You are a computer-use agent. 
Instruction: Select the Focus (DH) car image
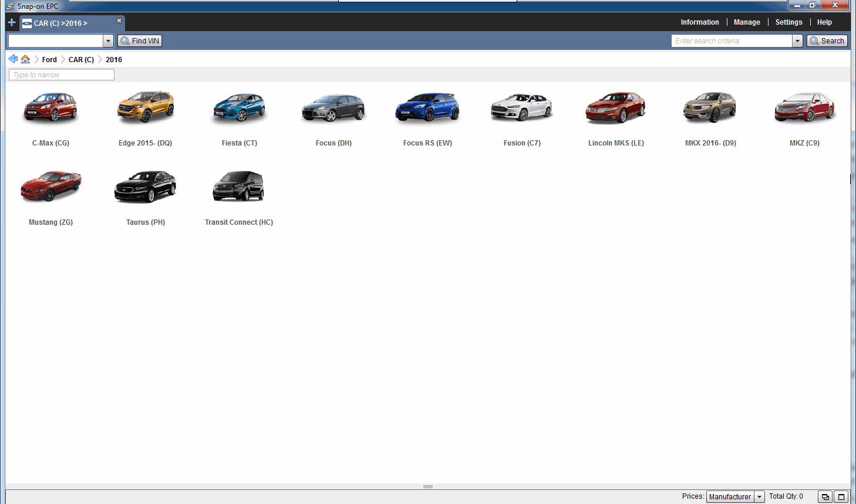[x=333, y=108]
